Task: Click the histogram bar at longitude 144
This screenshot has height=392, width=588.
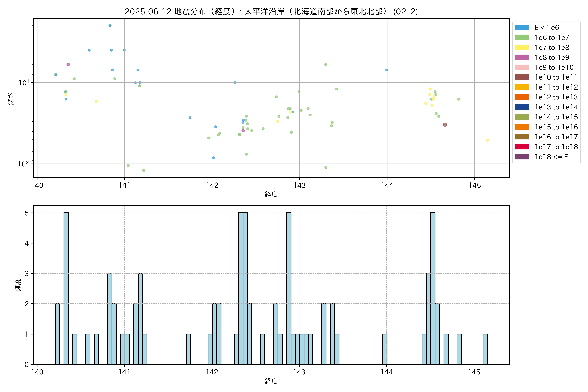Action: (385, 349)
